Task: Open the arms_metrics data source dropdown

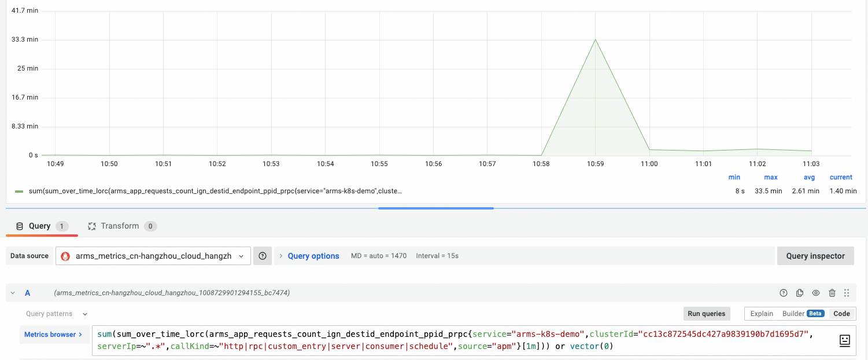Action: pos(153,256)
